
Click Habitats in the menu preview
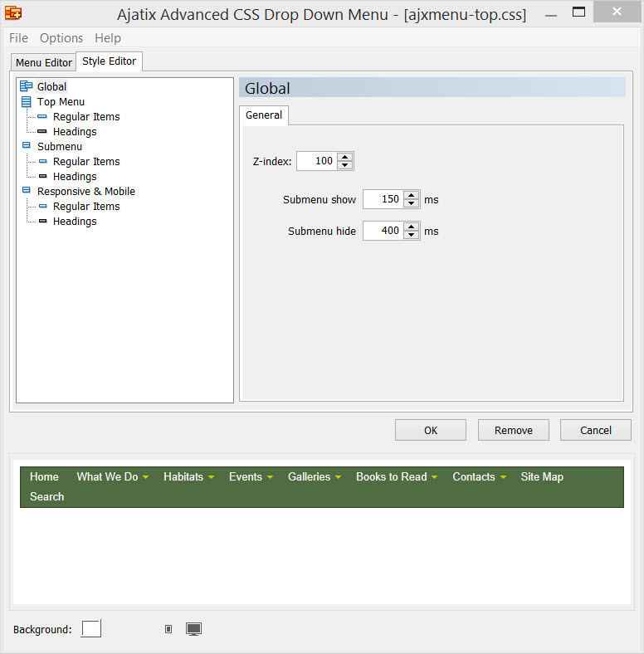click(183, 476)
